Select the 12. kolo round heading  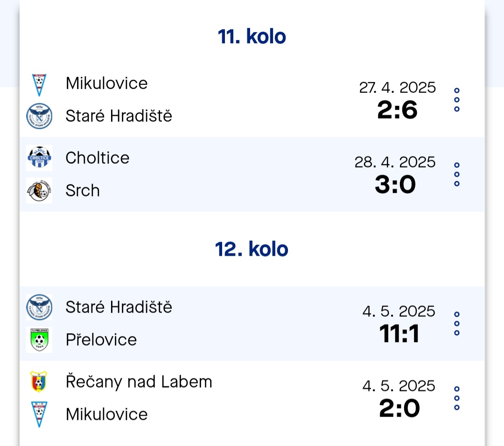click(252, 249)
